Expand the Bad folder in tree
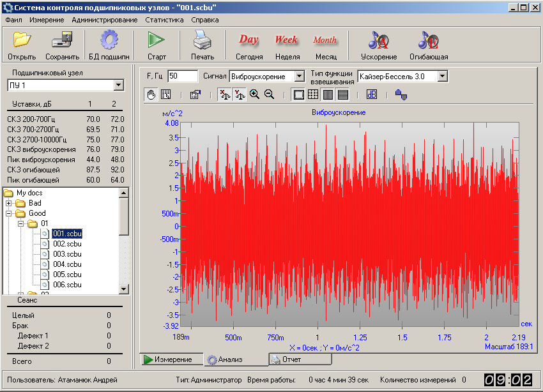Image resolution: width=543 pixels, height=392 pixels. (x=9, y=203)
